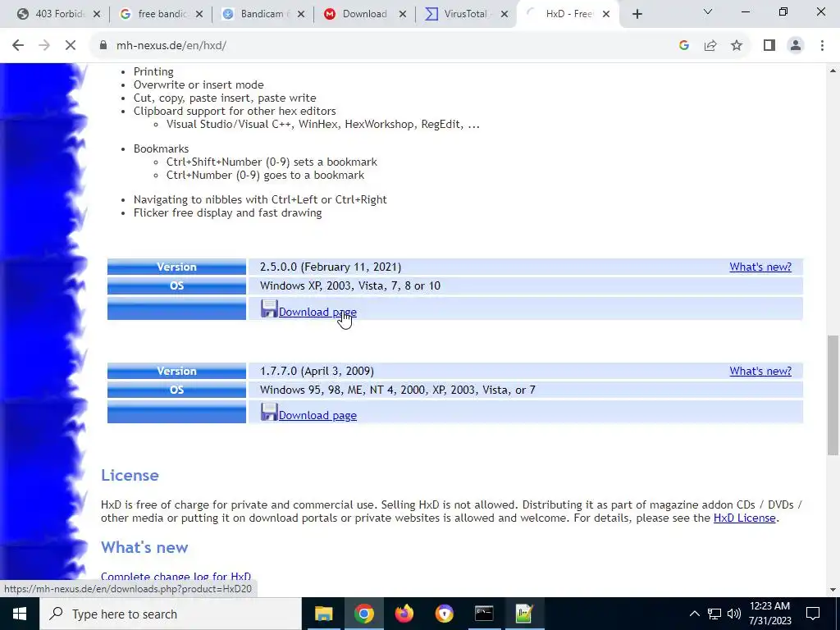Open the volume tray icon
This screenshot has height=630, width=840.
[734, 614]
